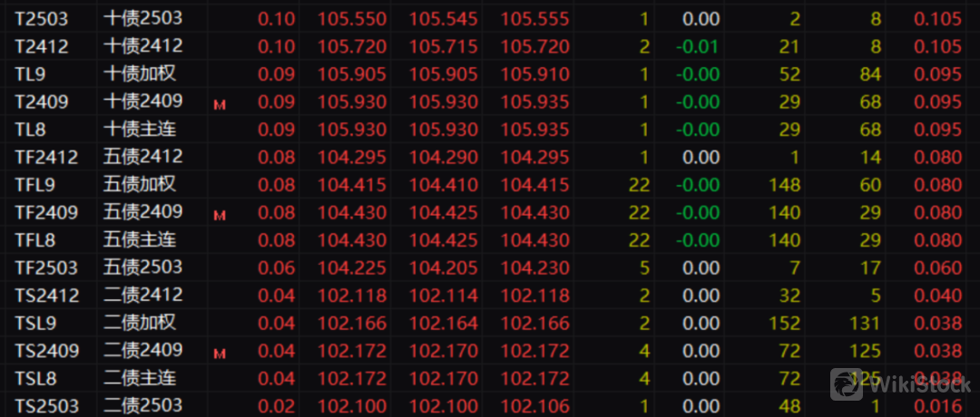Select the TSL9 contract code
Viewport: 980px width, 417px height.
coord(34,324)
